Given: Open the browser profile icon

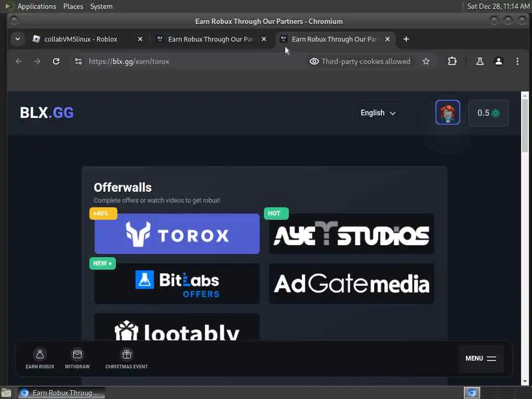Looking at the screenshot, I should point(498,61).
